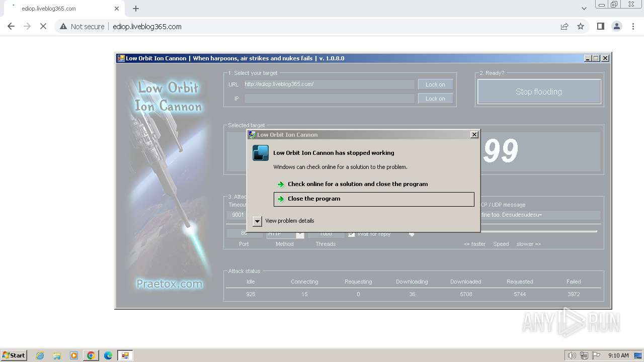Switch to Chrome in the taskbar
Image resolution: width=644 pixels, height=362 pixels.
(91, 355)
